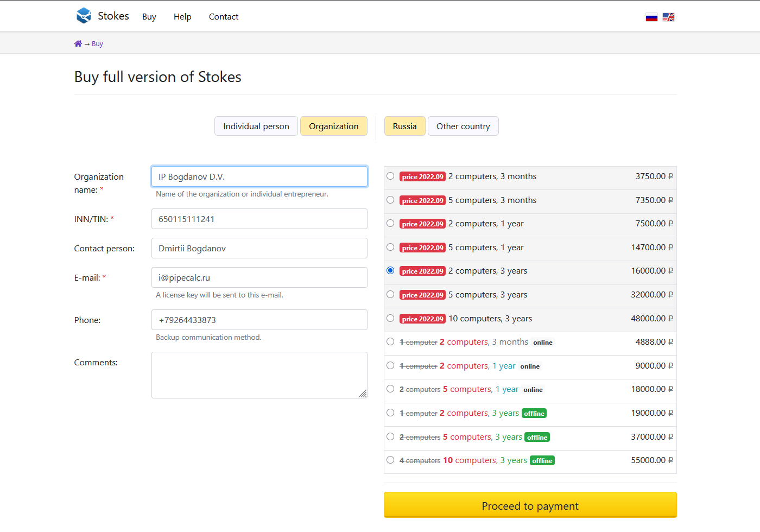Open the Buy menu item

click(149, 17)
